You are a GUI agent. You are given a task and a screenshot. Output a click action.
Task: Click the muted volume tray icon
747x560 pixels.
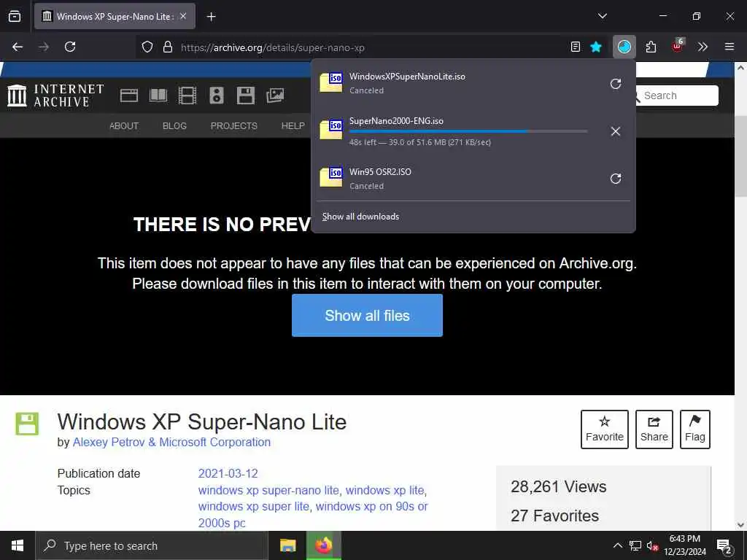point(652,545)
